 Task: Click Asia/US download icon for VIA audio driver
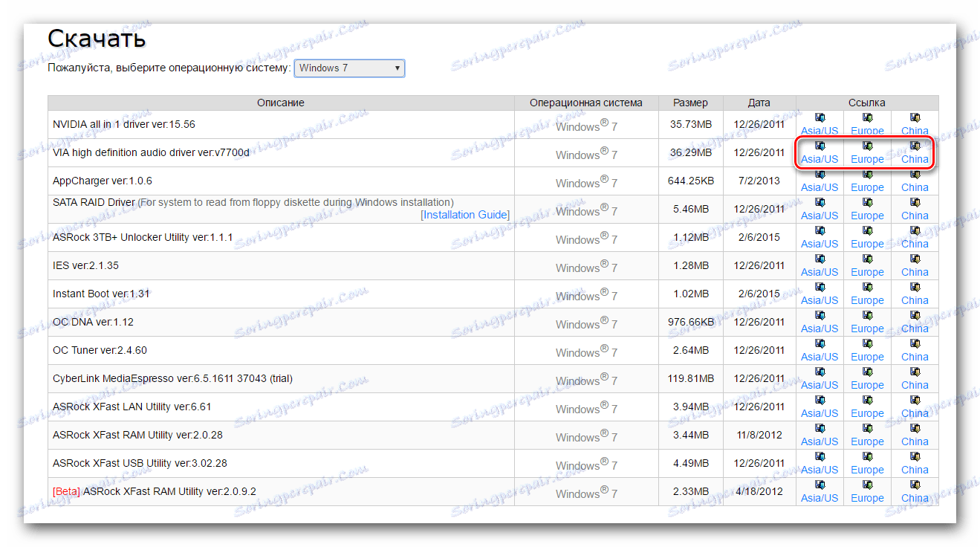[x=820, y=146]
